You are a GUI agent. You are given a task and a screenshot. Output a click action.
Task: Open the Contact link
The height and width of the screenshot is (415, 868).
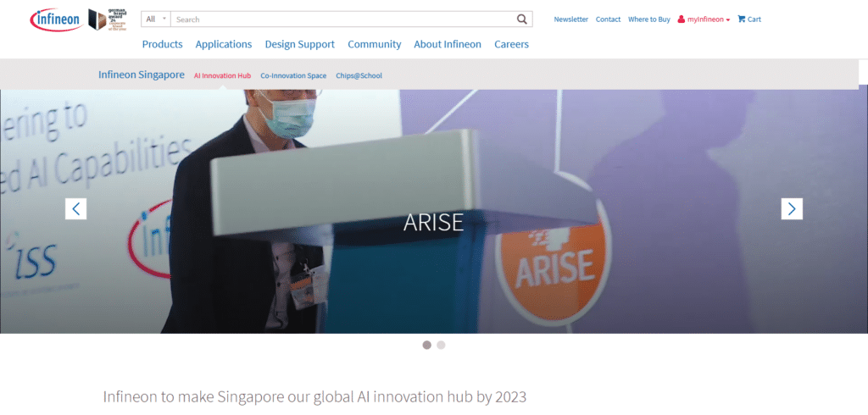coord(608,19)
